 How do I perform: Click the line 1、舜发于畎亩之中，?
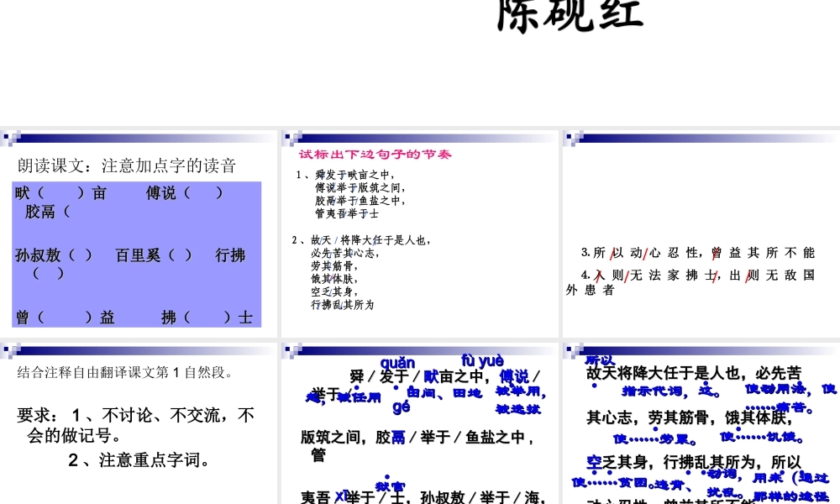coord(345,175)
